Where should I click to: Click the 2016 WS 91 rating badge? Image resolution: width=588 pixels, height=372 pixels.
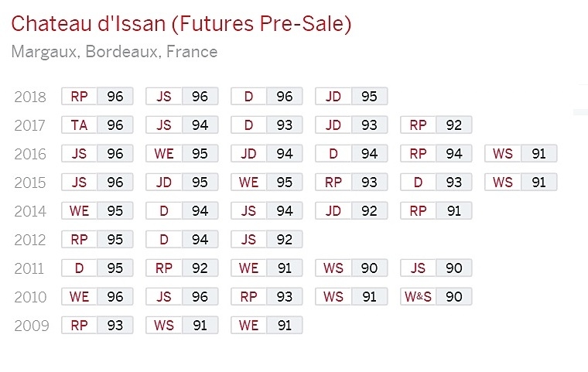click(x=521, y=154)
